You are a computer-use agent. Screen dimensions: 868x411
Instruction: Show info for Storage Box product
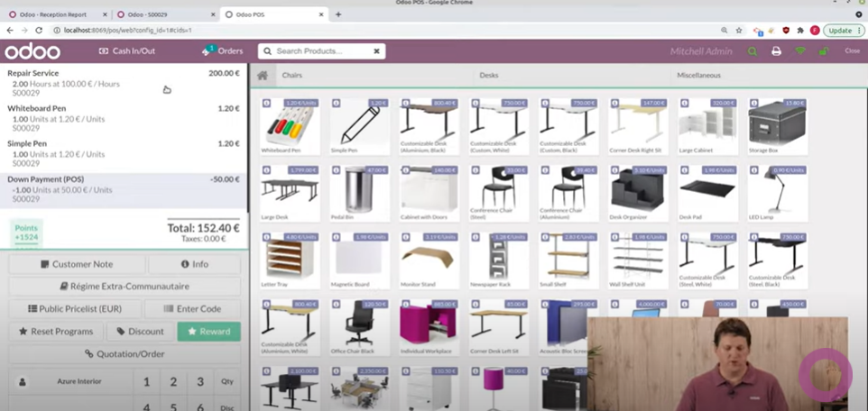pos(754,103)
